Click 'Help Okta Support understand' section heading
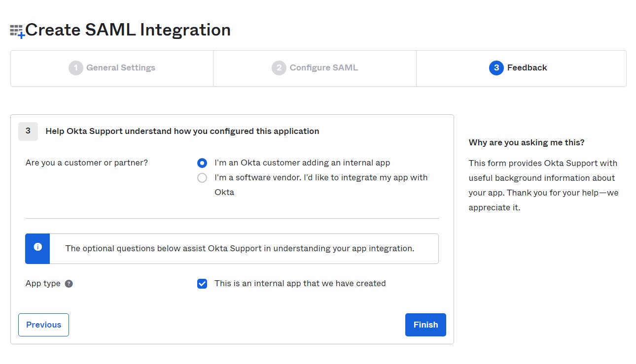Viewport: 636px width, 364px height. (182, 131)
